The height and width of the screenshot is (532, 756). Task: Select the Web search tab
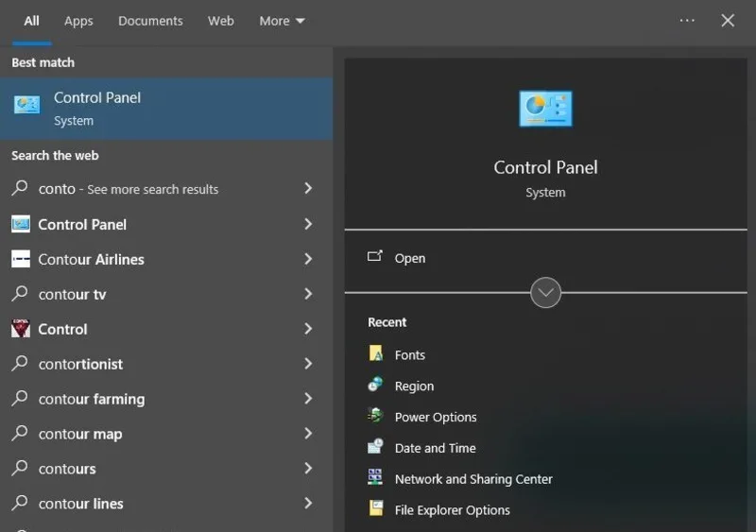tap(221, 21)
